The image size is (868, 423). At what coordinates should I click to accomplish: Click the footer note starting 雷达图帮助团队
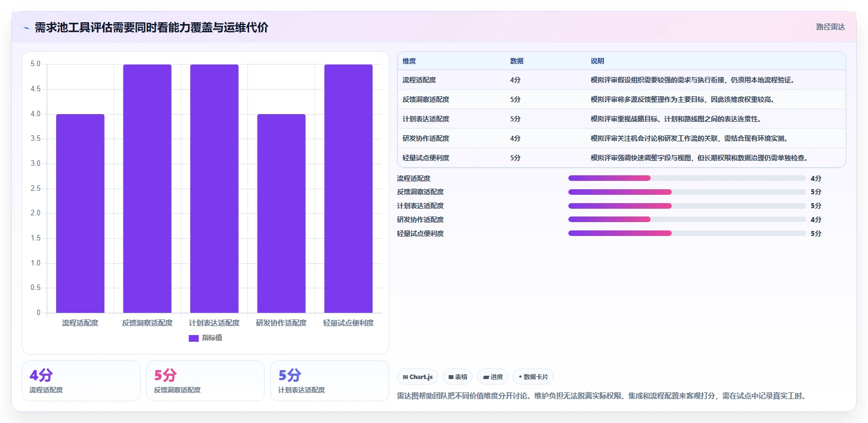602,396
